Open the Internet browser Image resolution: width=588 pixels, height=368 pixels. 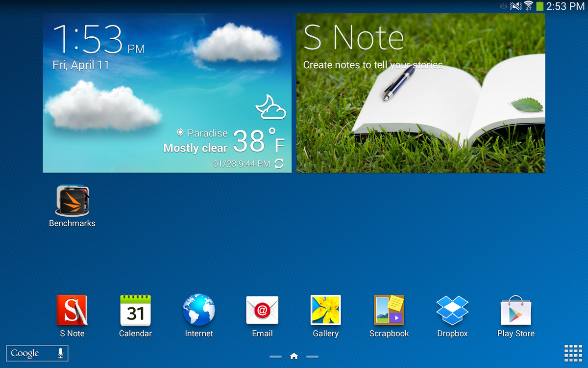tap(198, 310)
